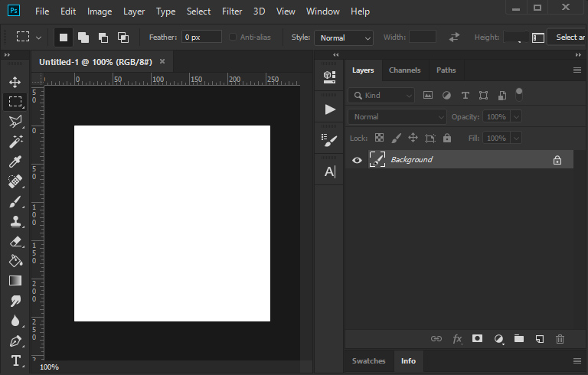The width and height of the screenshot is (588, 375).
Task: Click the Photoshop Ps logo
Action: 14,11
